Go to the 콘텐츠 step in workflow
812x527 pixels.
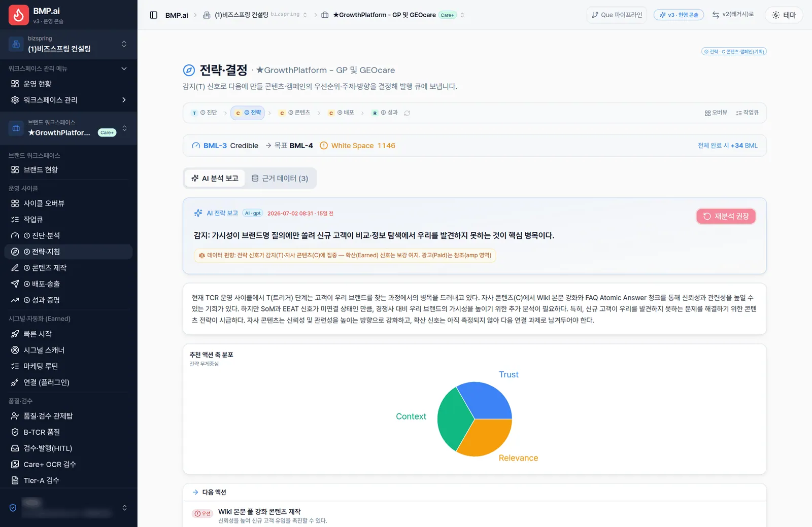(295, 113)
